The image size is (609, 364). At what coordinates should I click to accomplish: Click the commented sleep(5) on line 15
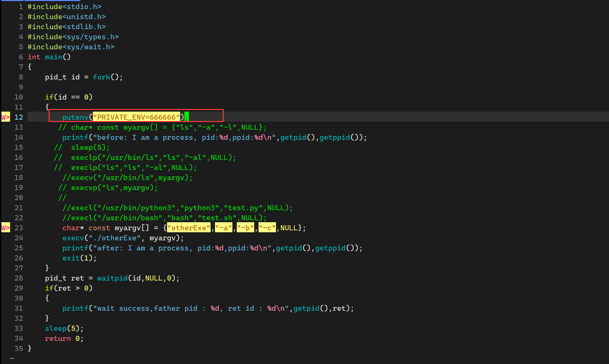82,147
